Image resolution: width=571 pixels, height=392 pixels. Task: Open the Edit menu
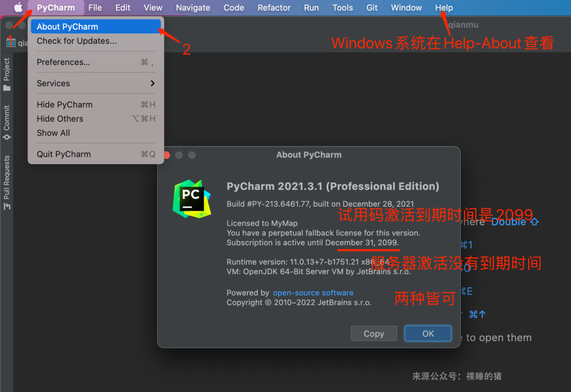123,7
